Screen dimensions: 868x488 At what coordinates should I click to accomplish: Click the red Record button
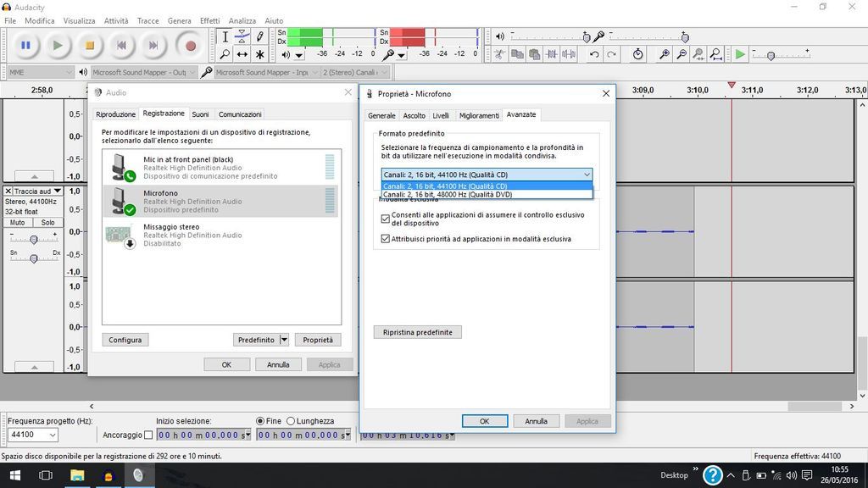191,46
